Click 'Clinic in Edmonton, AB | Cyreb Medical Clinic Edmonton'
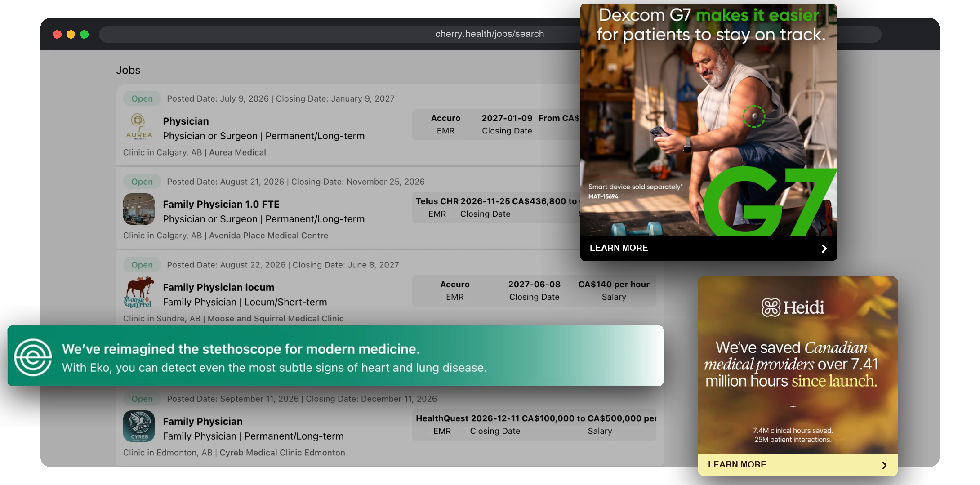 pyautogui.click(x=234, y=453)
